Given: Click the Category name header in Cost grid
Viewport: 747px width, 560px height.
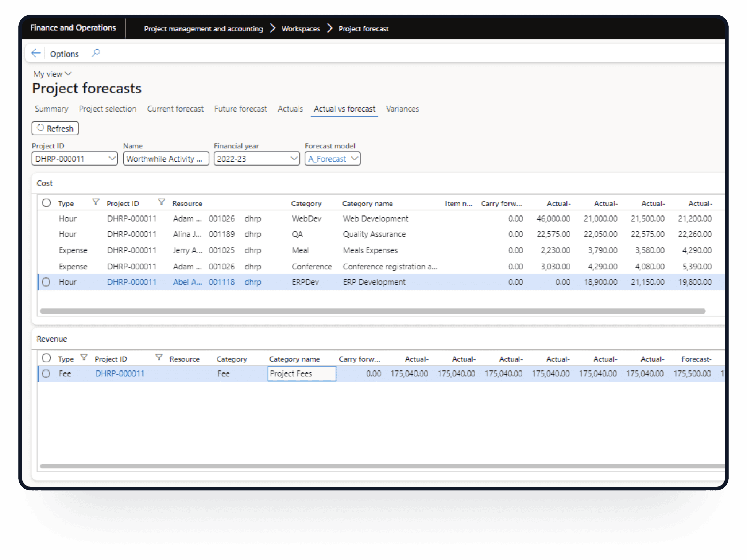Looking at the screenshot, I should click(368, 203).
